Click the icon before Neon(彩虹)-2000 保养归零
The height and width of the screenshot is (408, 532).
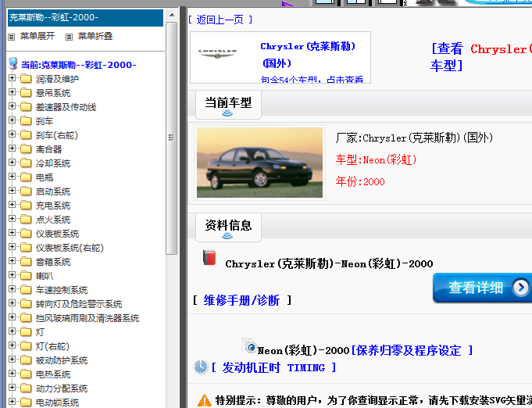[x=249, y=345]
